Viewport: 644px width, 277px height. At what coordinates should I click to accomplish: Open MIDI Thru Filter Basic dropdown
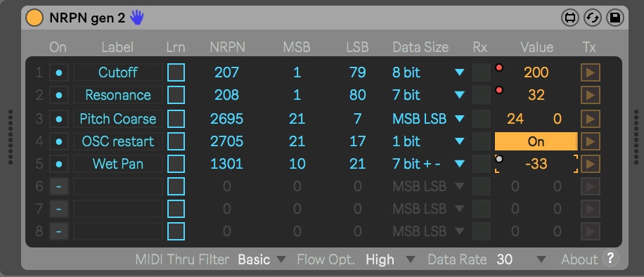coord(262,259)
